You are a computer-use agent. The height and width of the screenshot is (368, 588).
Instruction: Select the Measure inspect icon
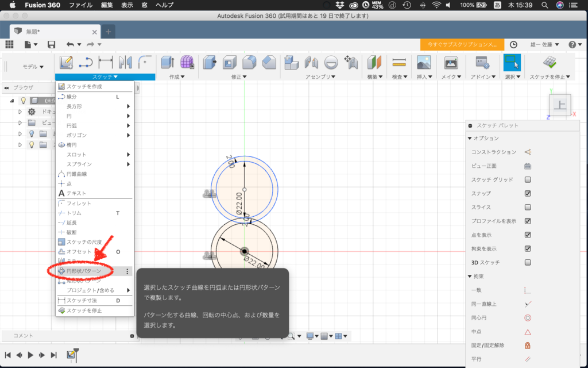(399, 62)
